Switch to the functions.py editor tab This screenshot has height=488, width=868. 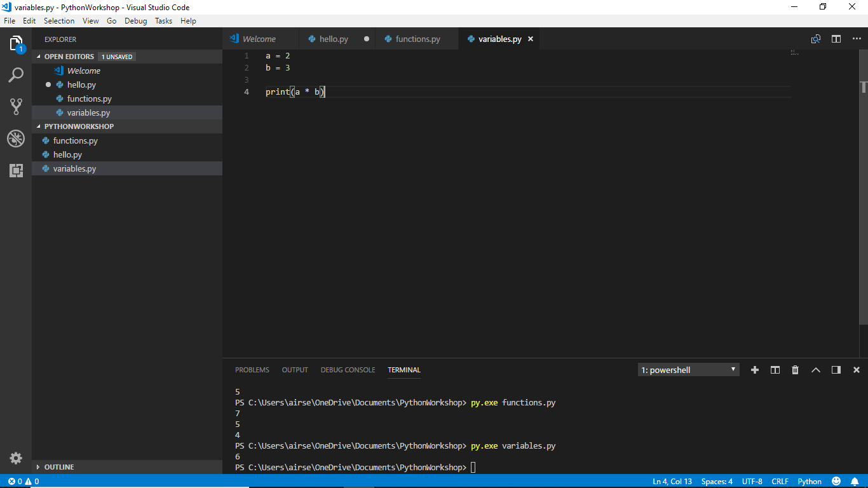(417, 39)
